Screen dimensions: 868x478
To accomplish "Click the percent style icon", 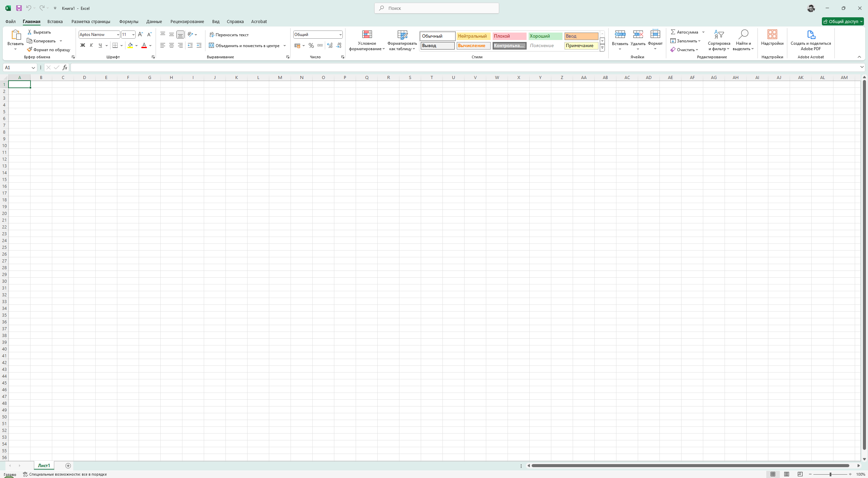I will (311, 45).
